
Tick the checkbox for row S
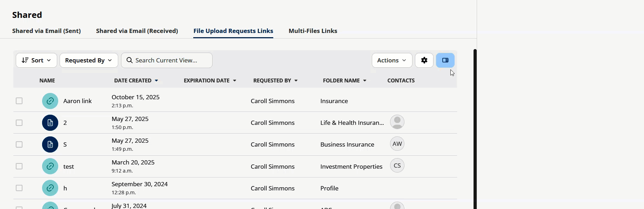click(19, 144)
